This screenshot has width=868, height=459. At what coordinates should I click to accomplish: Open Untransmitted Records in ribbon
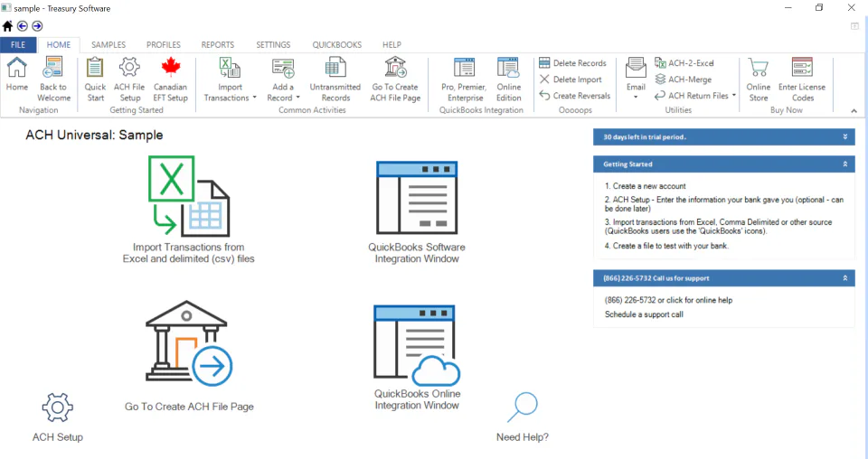point(335,80)
